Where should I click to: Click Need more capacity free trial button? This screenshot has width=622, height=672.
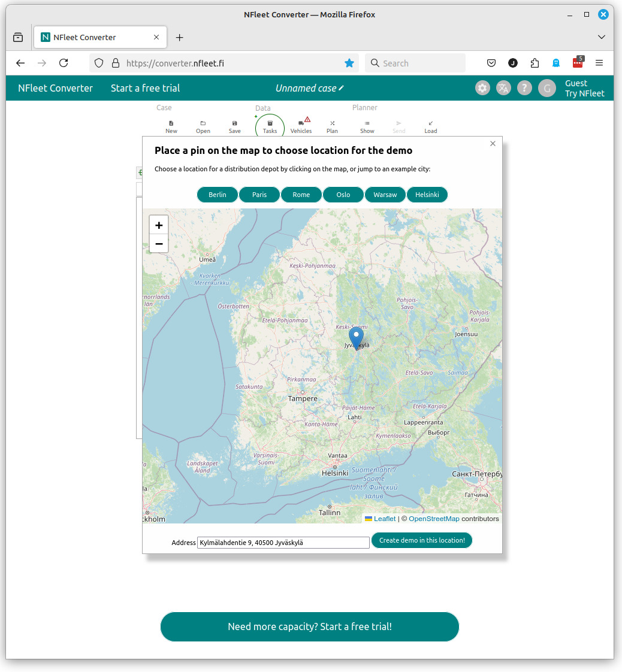click(309, 626)
